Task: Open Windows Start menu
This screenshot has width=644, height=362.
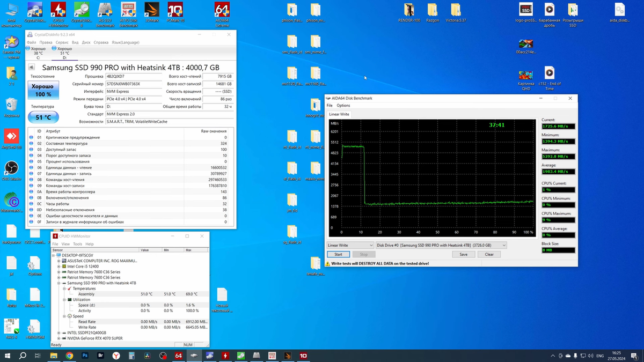Action: pos(8,356)
